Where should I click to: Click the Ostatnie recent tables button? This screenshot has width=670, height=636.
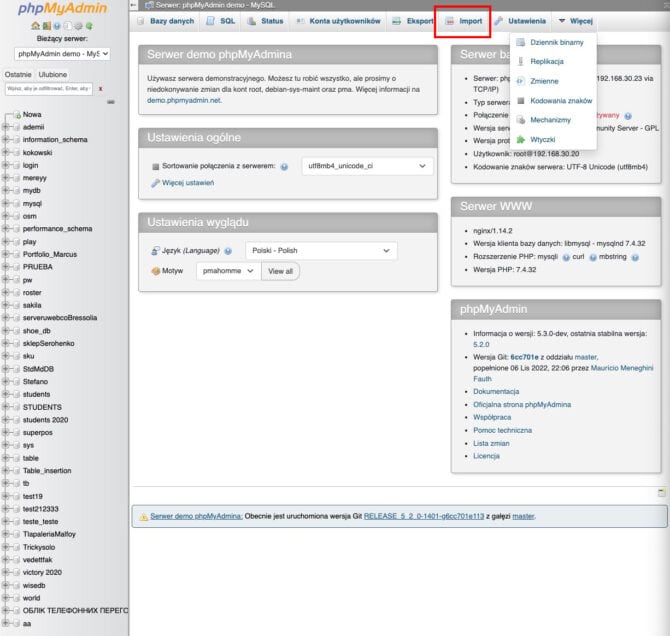18,75
